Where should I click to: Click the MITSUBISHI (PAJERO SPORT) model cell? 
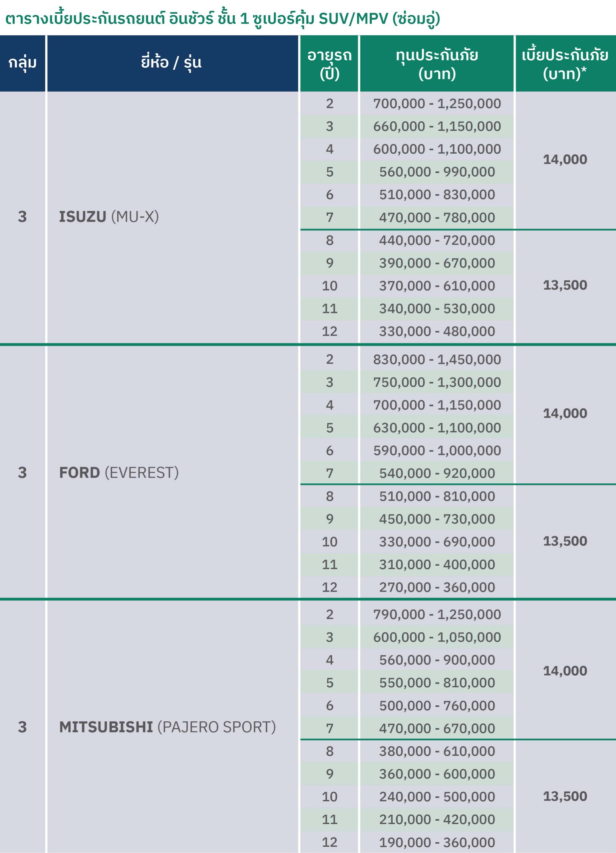172,727
